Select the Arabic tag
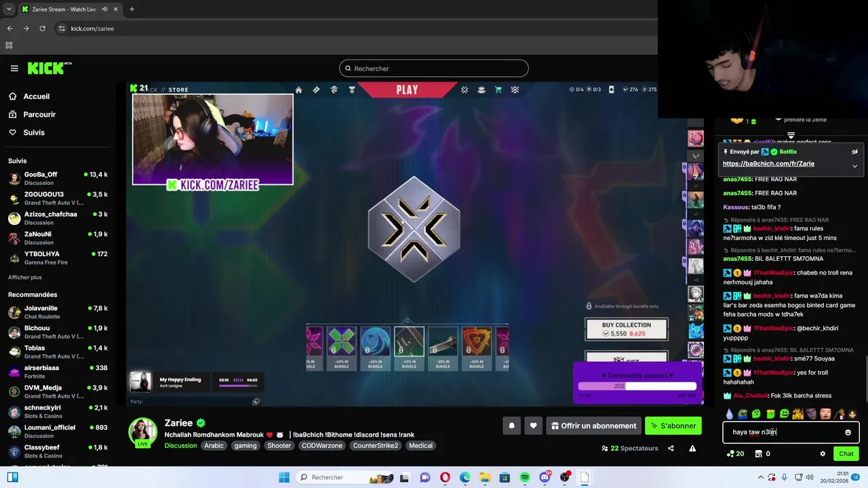This screenshot has height=488, width=868. [x=214, y=445]
